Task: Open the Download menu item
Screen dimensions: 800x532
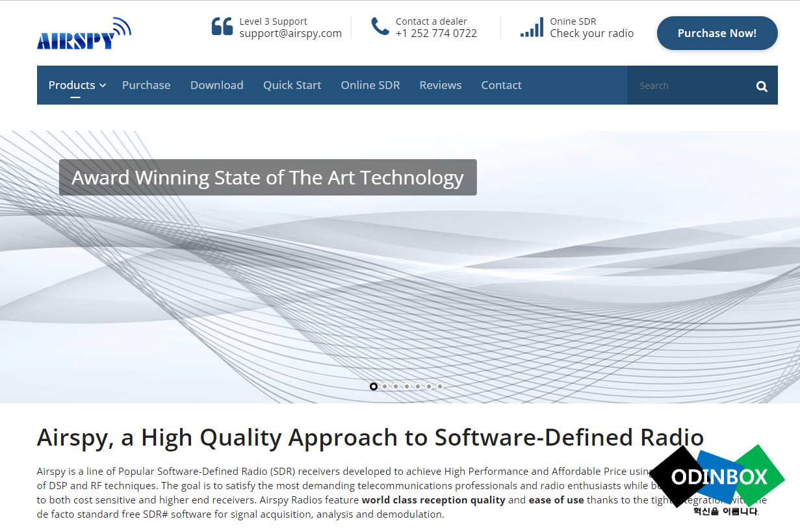Action: [217, 85]
